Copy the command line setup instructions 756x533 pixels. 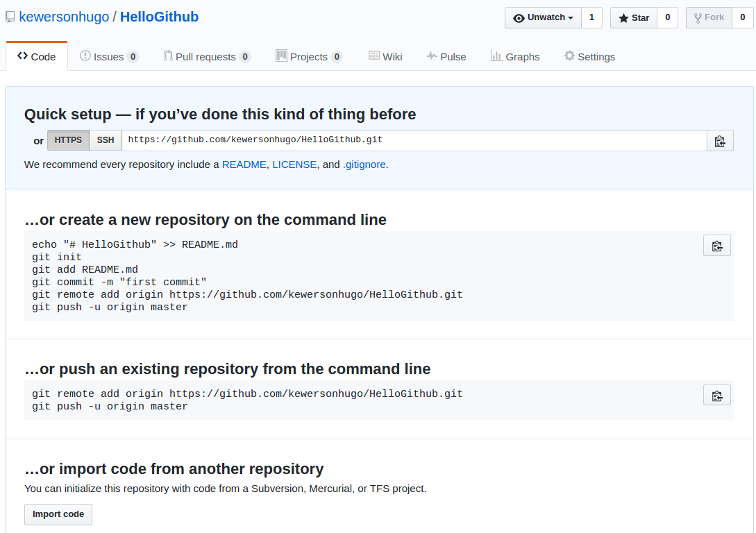(716, 245)
